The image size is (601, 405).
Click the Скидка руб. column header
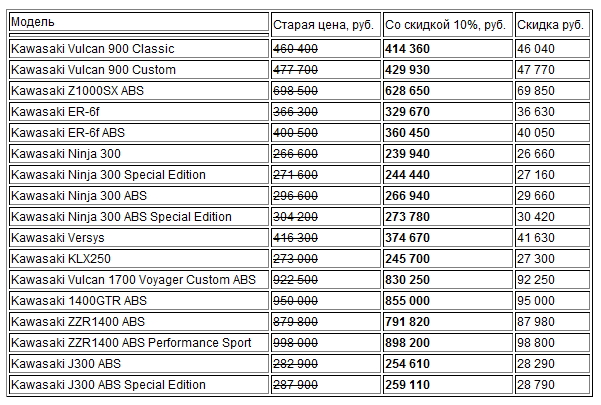pos(551,21)
